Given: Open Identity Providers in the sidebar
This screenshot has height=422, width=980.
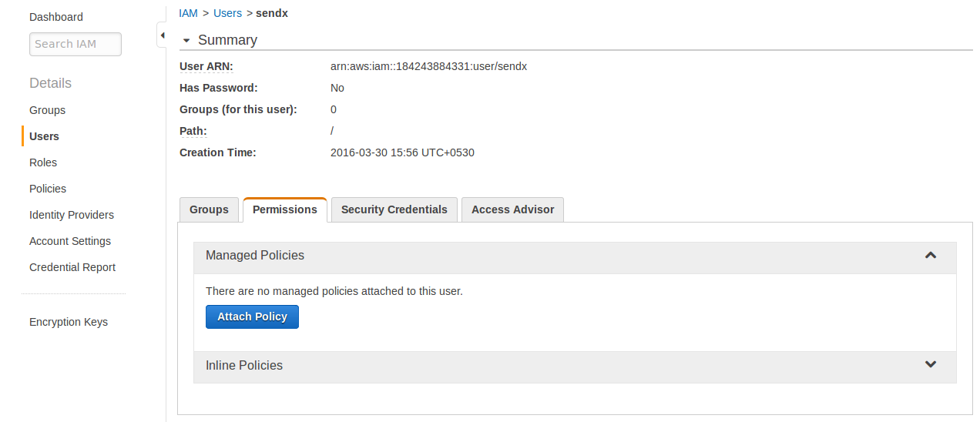Looking at the screenshot, I should tap(72, 215).
